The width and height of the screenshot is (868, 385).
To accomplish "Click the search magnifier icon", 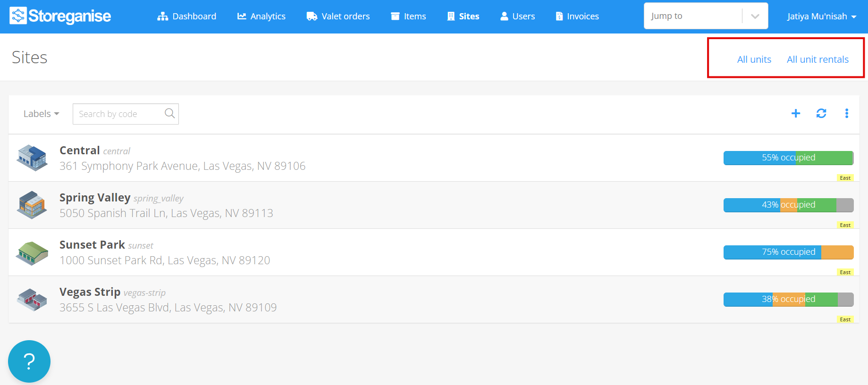I will (x=169, y=113).
